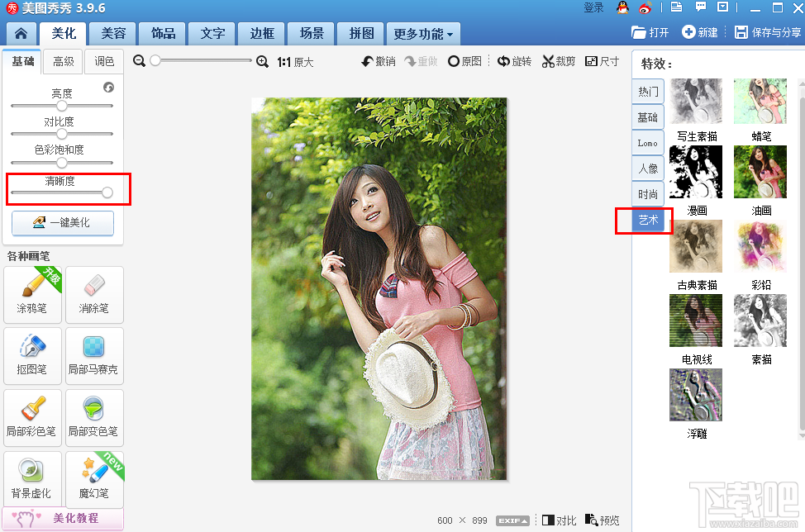Screen dimensions: 805x532
Task: Select the 消除笔 eraser tool
Action: 94,294
